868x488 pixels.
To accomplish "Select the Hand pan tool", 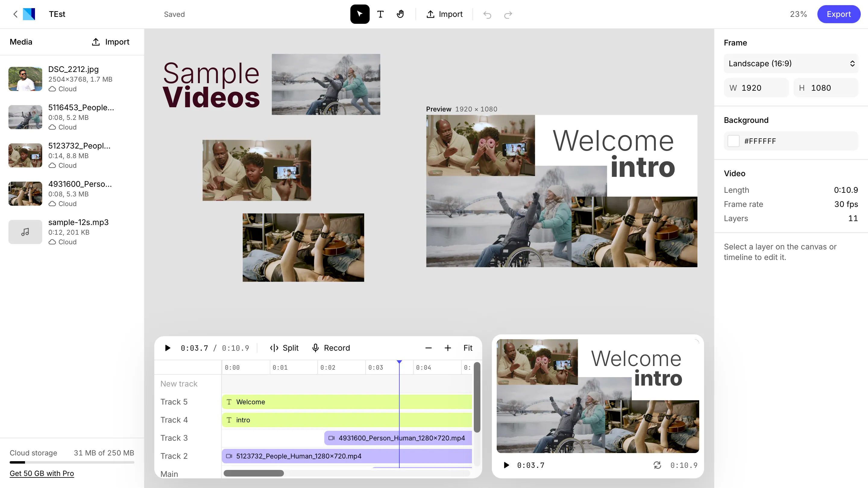I will (400, 14).
